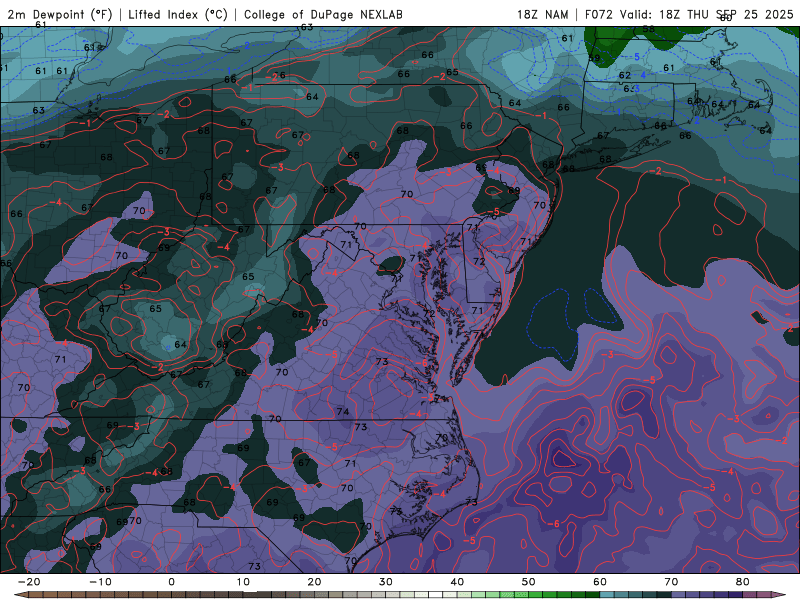Click the '40' colorbar scale label
The height and width of the screenshot is (600, 800).
pyautogui.click(x=457, y=582)
